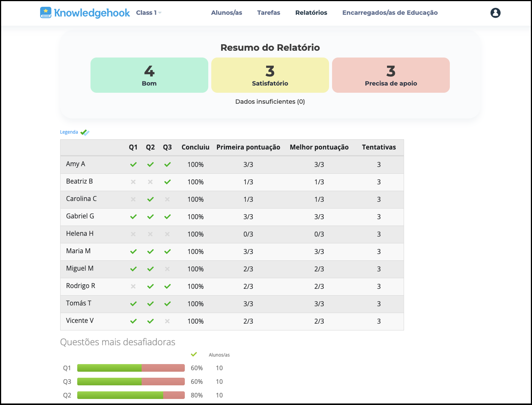
Task: Select student name Rodrigo R
Action: click(81, 286)
